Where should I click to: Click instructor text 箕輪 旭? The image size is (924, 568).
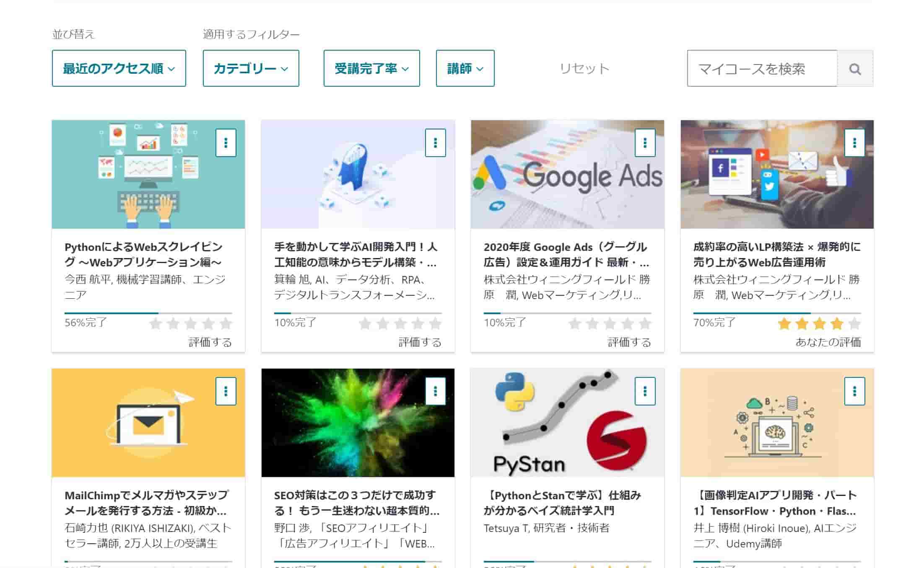point(354,287)
